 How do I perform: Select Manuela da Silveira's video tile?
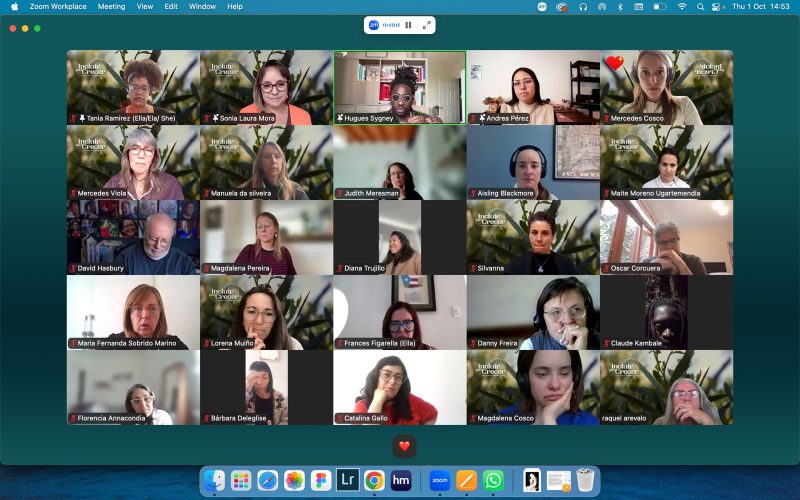(x=266, y=162)
